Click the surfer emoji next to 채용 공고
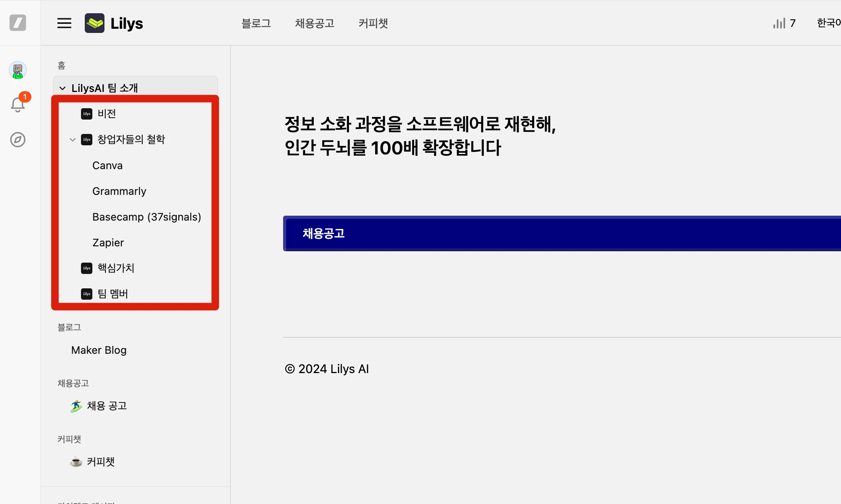This screenshot has width=841, height=504. (x=76, y=406)
